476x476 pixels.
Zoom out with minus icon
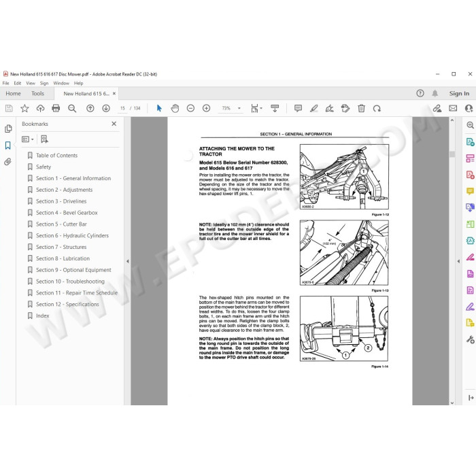[x=190, y=108]
